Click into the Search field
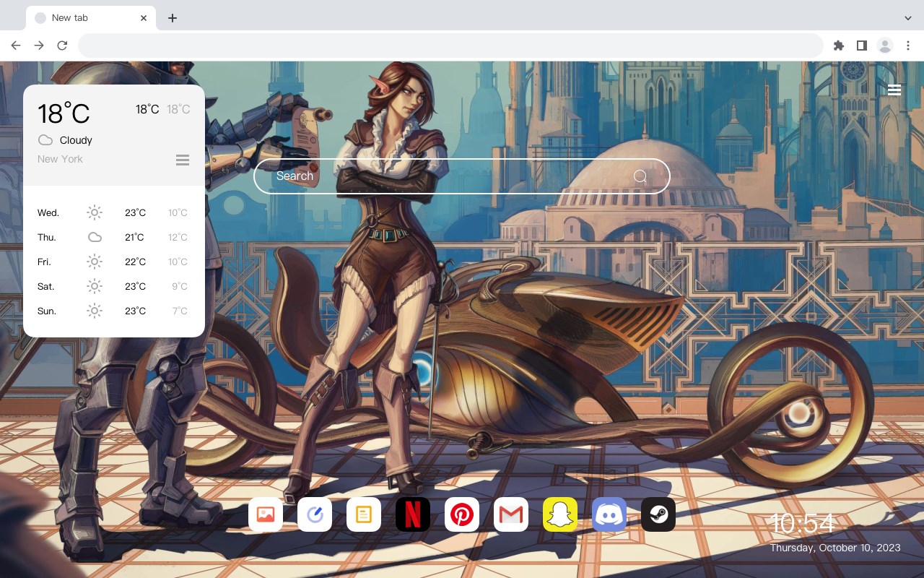The height and width of the screenshot is (578, 924). (x=462, y=176)
